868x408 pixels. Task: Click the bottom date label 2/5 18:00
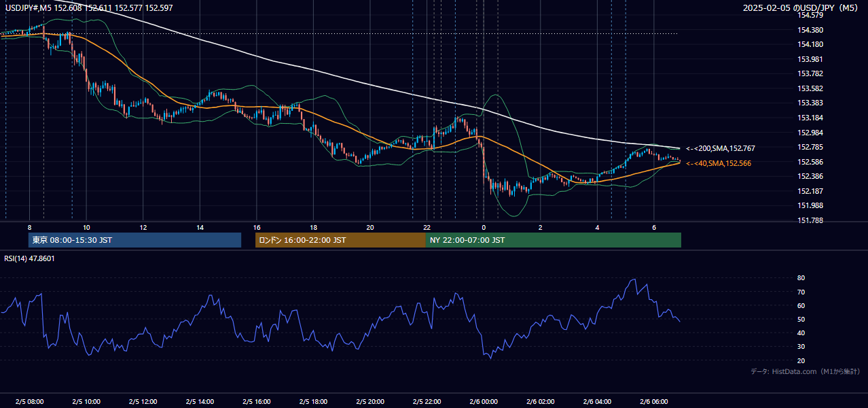[x=313, y=401]
